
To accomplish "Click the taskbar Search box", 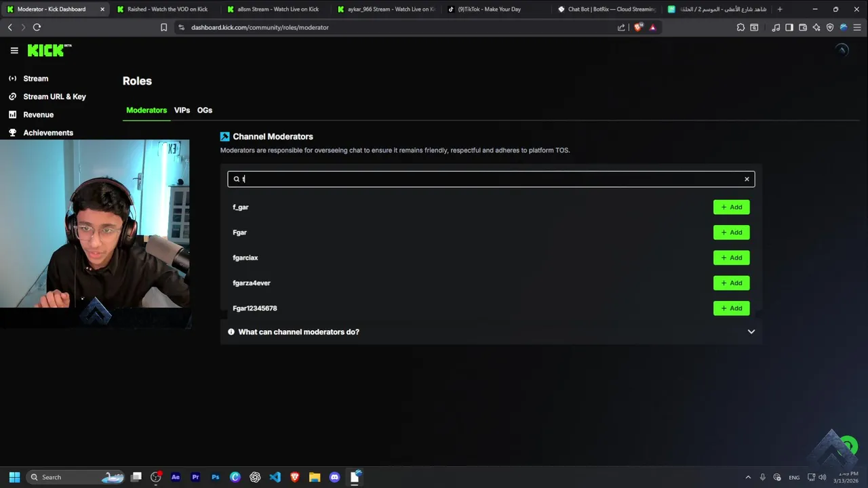I will click(76, 477).
